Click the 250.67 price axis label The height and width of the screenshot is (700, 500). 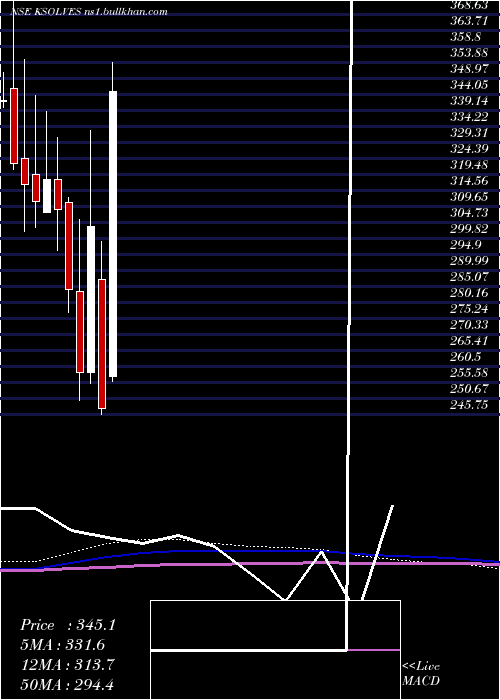469,389
